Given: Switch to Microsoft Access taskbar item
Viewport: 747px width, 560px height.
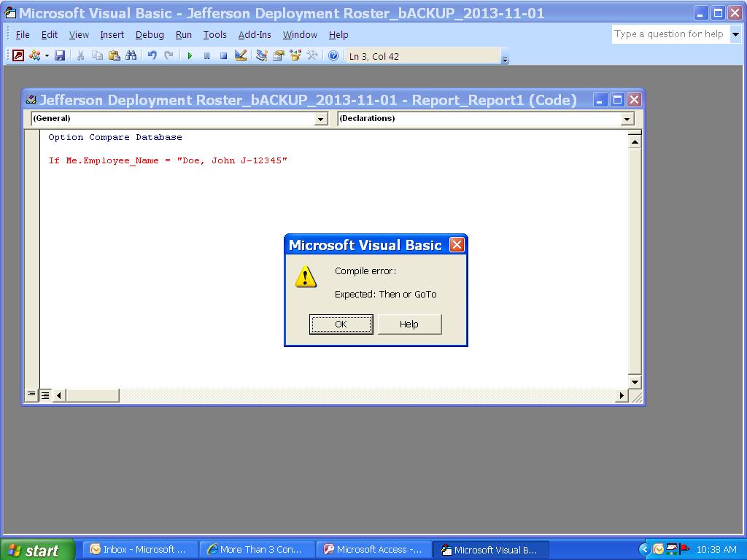Looking at the screenshot, I should coord(374,550).
